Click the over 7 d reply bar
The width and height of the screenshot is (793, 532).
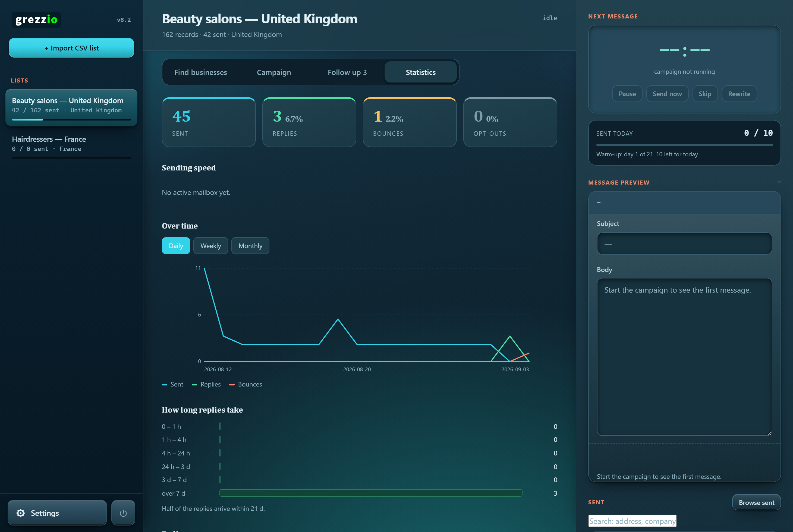point(371,493)
